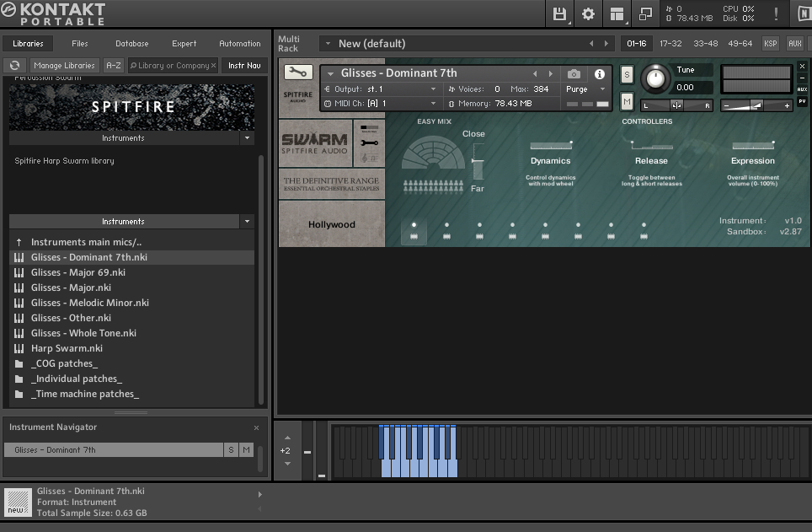Toggle A-Z library sorting
The height and width of the screenshot is (532, 812).
pos(114,65)
